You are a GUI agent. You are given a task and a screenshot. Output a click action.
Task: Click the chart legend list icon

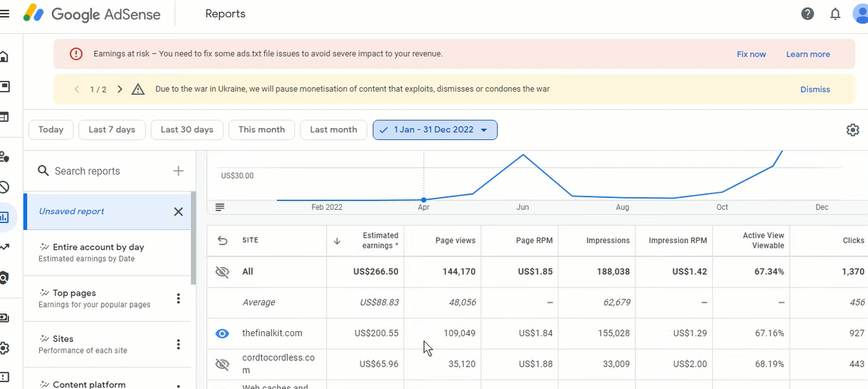tap(220, 208)
